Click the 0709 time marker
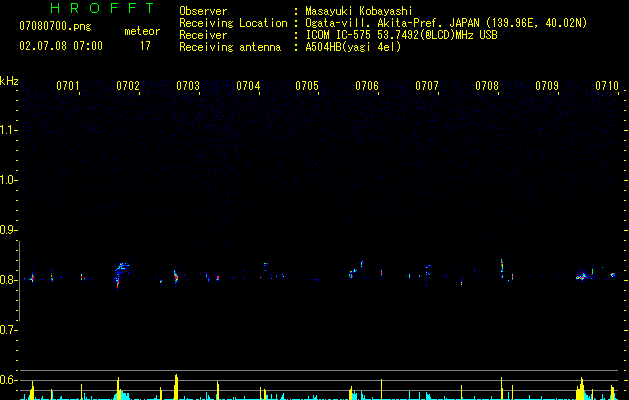Image resolution: width=629 pixels, height=400 pixels. point(547,86)
